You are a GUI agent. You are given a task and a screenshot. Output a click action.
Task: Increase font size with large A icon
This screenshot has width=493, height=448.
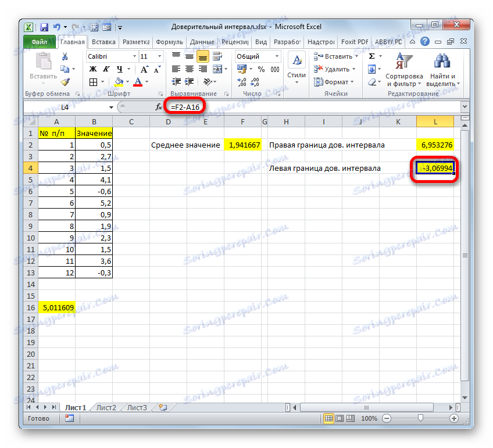tap(144, 69)
